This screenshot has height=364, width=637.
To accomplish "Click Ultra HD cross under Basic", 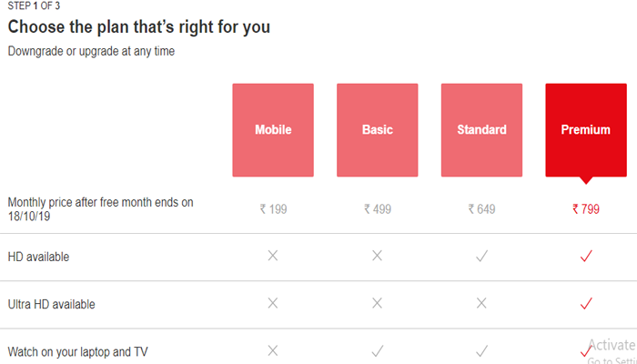I will click(x=378, y=304).
